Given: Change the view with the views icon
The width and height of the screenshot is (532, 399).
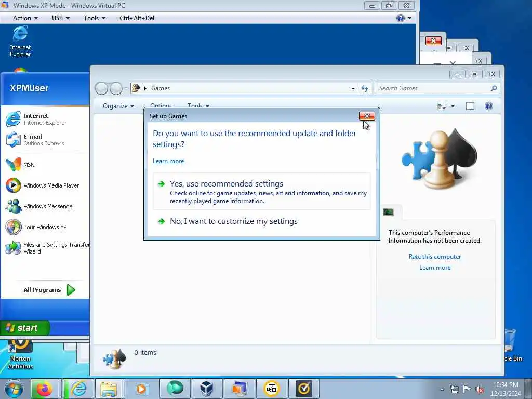Looking at the screenshot, I should 442,106.
